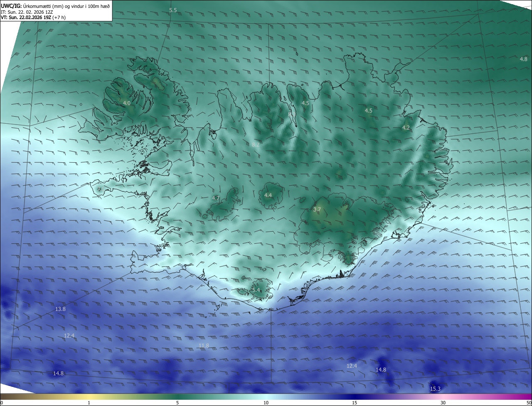The width and height of the screenshot is (532, 406).
Task: Click the map value label 4.0 in Westfjords
Action: pyautogui.click(x=127, y=103)
